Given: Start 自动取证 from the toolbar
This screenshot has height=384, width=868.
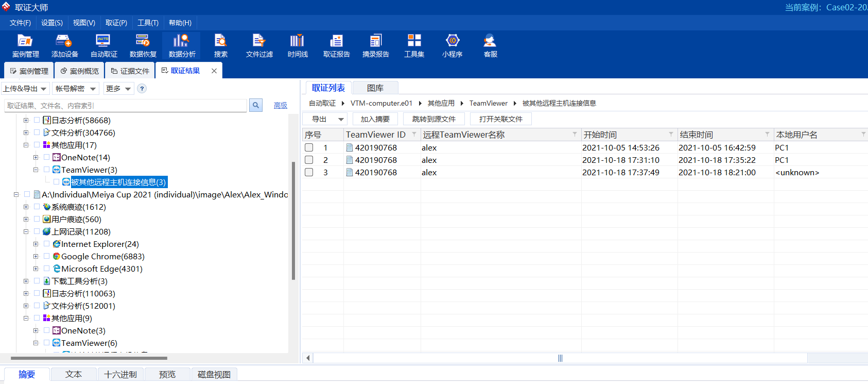Looking at the screenshot, I should coord(103,45).
